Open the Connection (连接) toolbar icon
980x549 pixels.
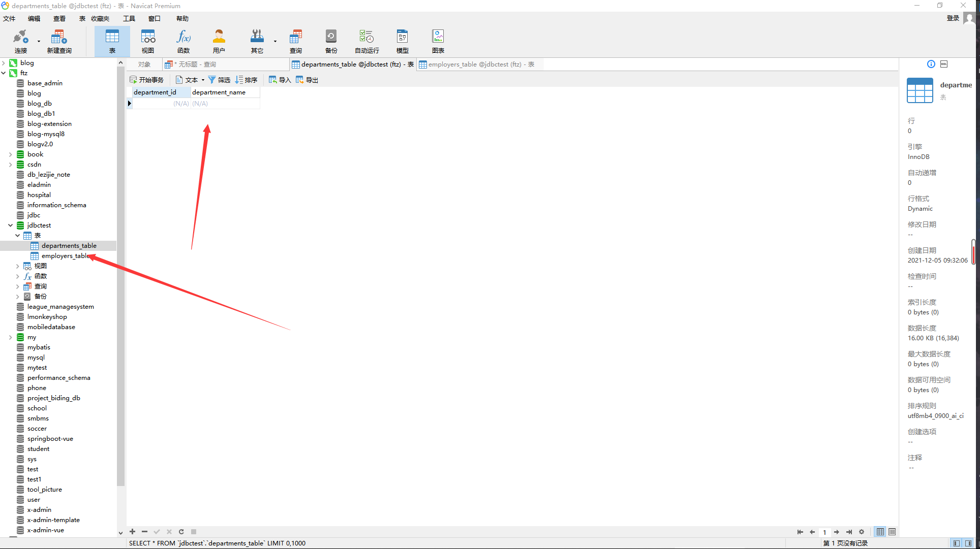coord(20,41)
